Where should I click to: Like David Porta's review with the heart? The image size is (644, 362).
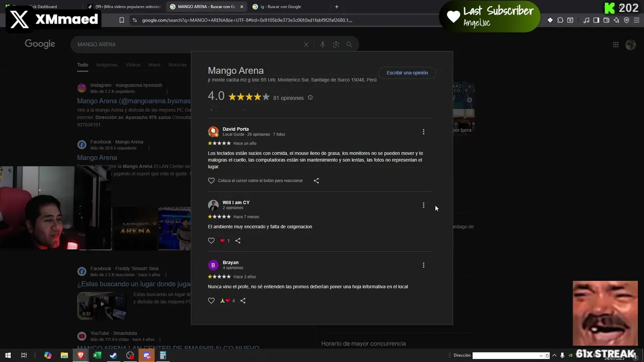coord(211,180)
